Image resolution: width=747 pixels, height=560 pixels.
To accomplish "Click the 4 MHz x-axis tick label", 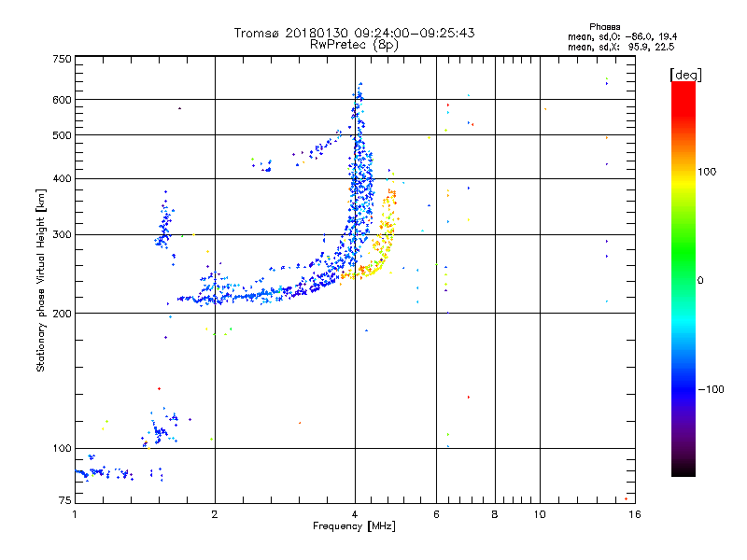I will tap(355, 515).
